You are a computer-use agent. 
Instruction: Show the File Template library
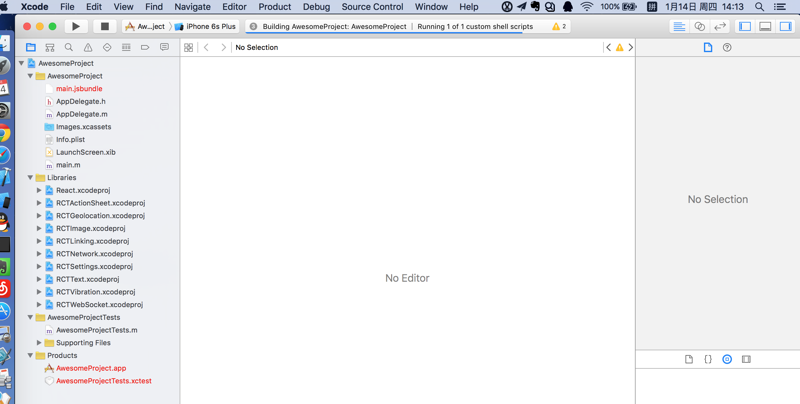click(689, 360)
